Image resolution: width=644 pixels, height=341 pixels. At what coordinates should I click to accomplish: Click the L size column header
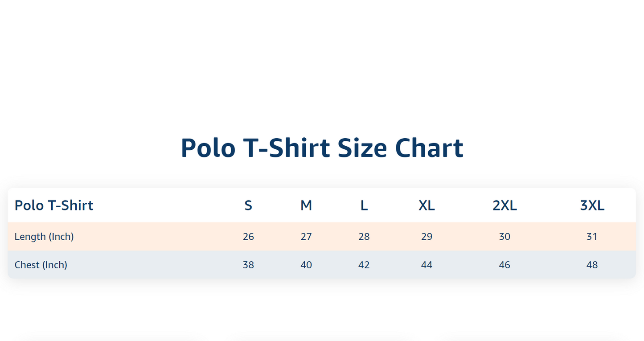tap(364, 205)
